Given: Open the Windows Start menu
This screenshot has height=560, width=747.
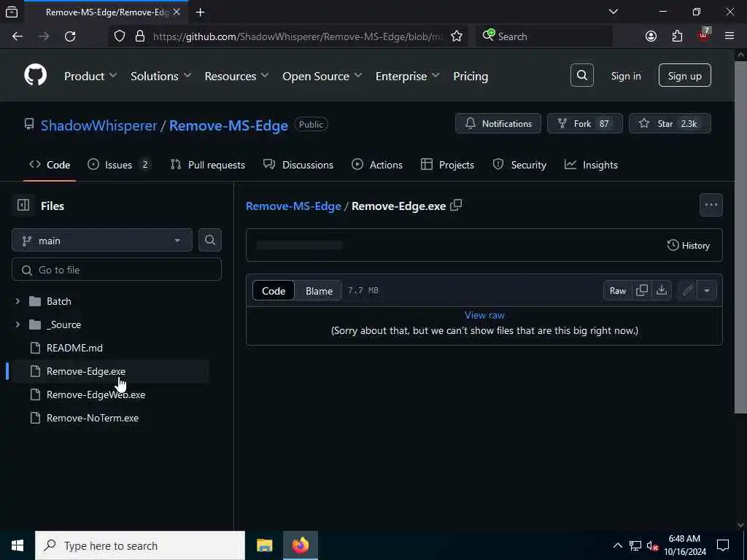Looking at the screenshot, I should 18,545.
